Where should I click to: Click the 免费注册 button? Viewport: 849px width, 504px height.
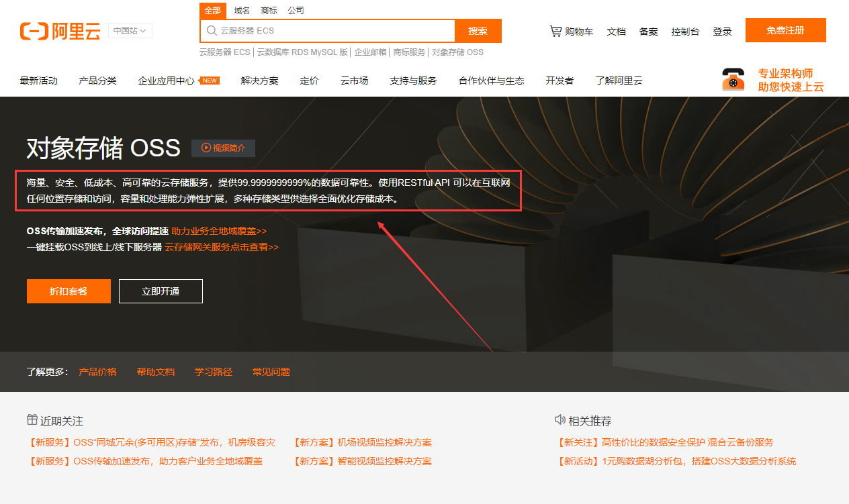pos(785,30)
